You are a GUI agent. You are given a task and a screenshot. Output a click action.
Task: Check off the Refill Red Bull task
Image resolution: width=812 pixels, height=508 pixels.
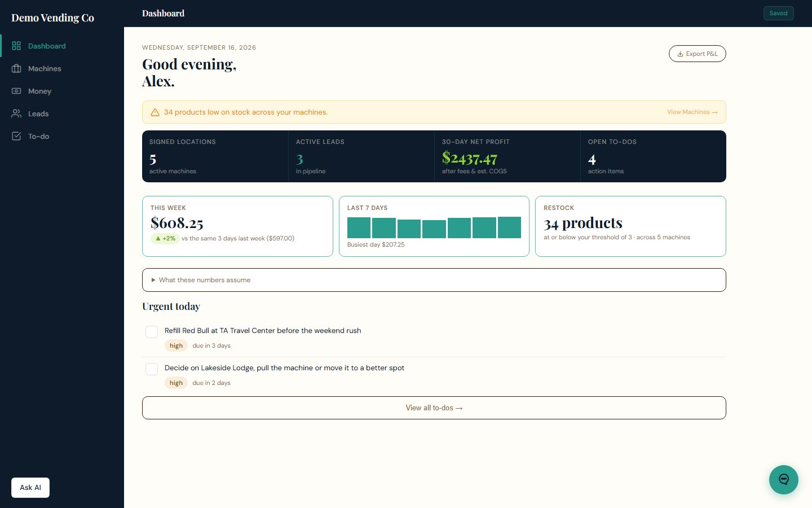pyautogui.click(x=152, y=332)
